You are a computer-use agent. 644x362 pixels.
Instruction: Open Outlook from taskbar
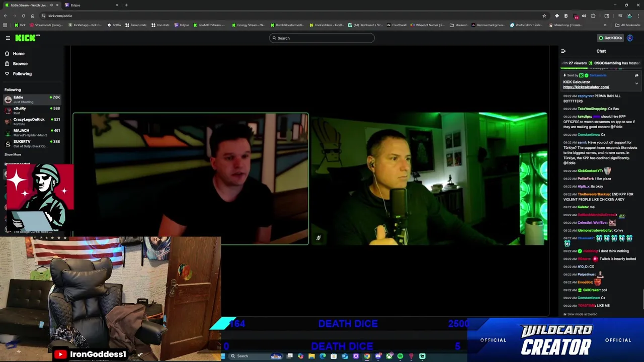(x=345, y=356)
